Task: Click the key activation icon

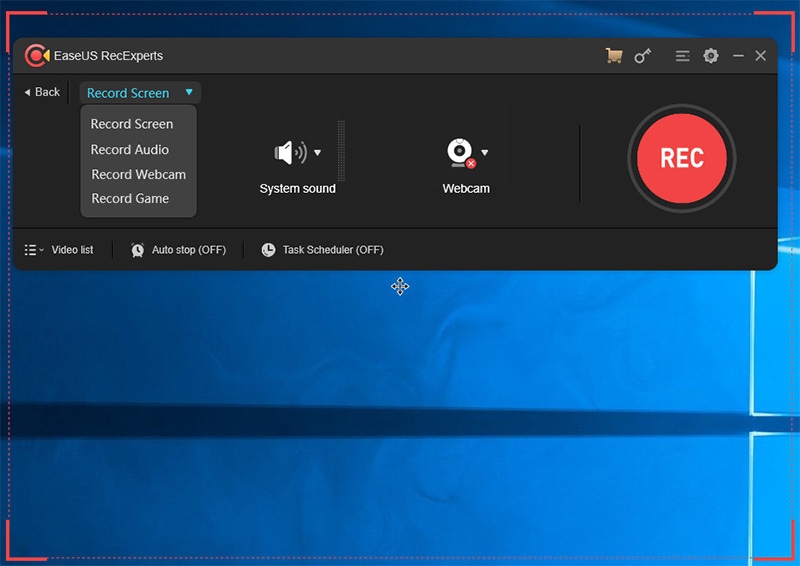Action: pos(642,56)
